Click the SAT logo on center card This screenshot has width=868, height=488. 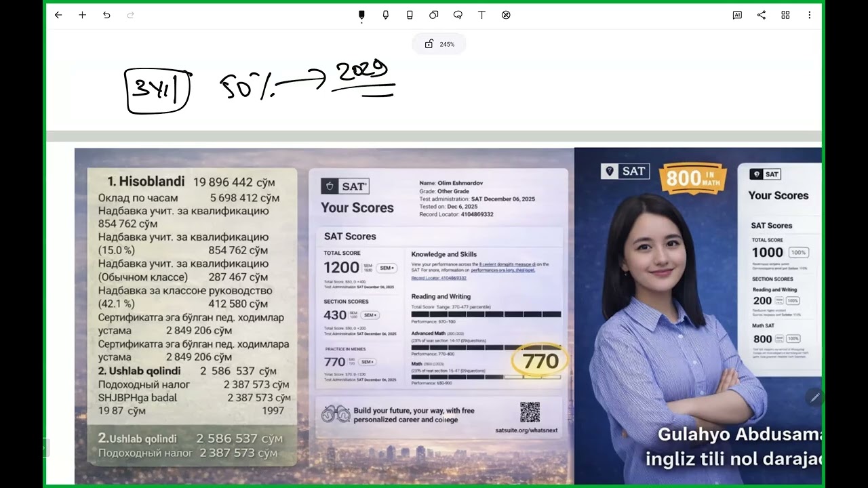[x=346, y=186]
